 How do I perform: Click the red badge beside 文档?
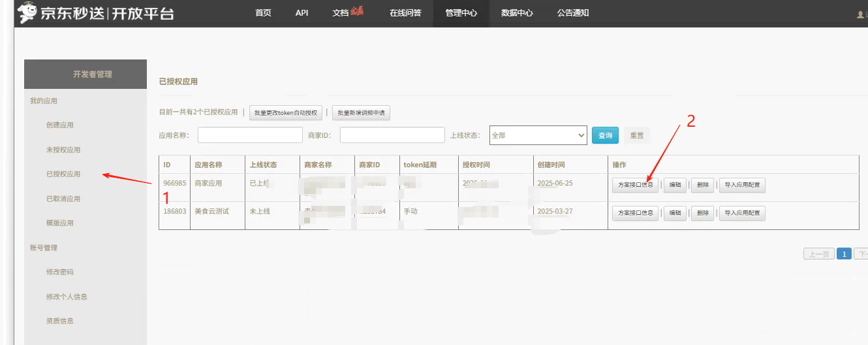[357, 10]
